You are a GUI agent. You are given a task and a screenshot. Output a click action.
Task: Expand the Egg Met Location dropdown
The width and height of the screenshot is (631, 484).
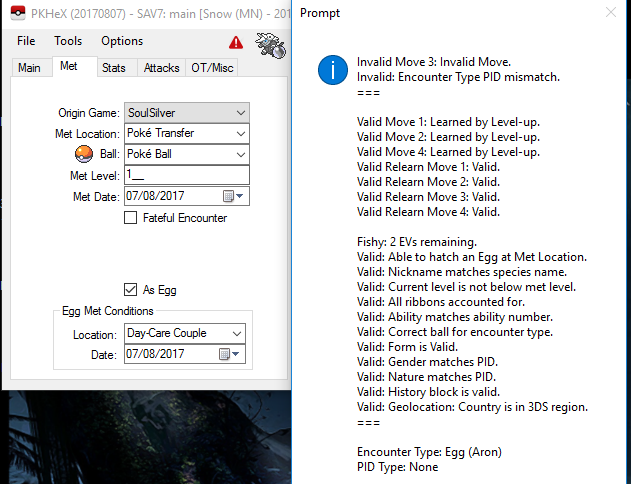237,334
